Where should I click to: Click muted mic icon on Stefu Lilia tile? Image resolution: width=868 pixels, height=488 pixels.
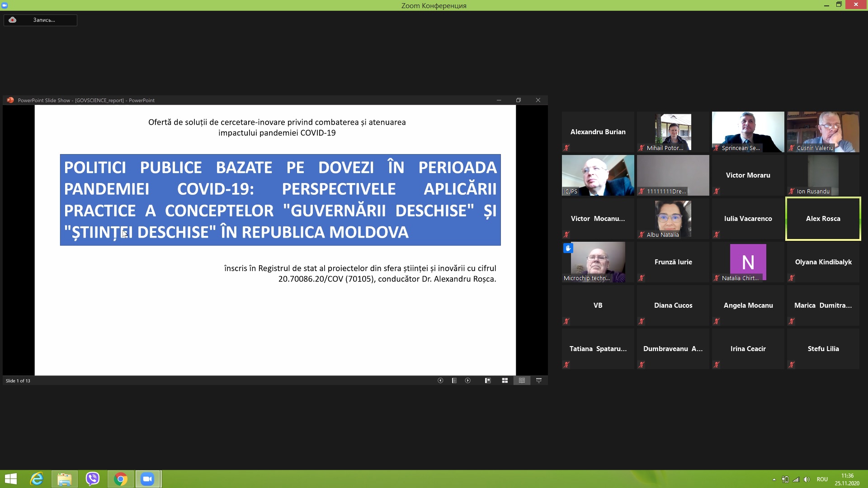pyautogui.click(x=792, y=365)
